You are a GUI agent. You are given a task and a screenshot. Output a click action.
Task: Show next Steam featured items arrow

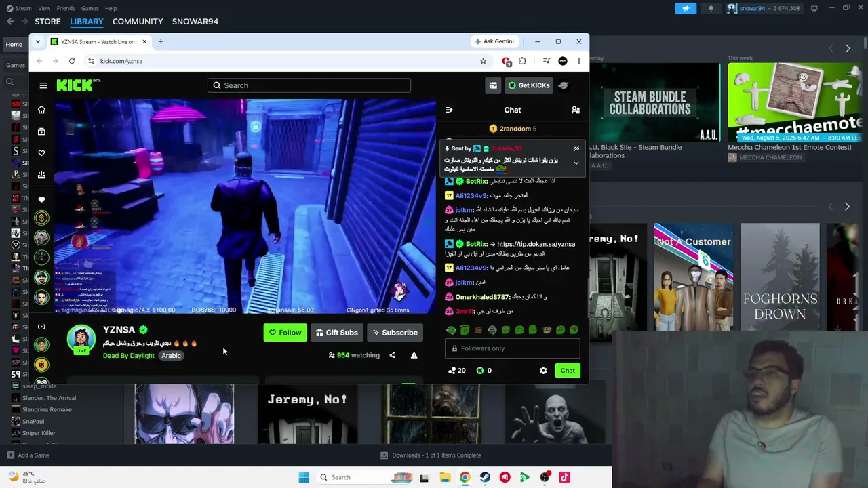pos(848,48)
